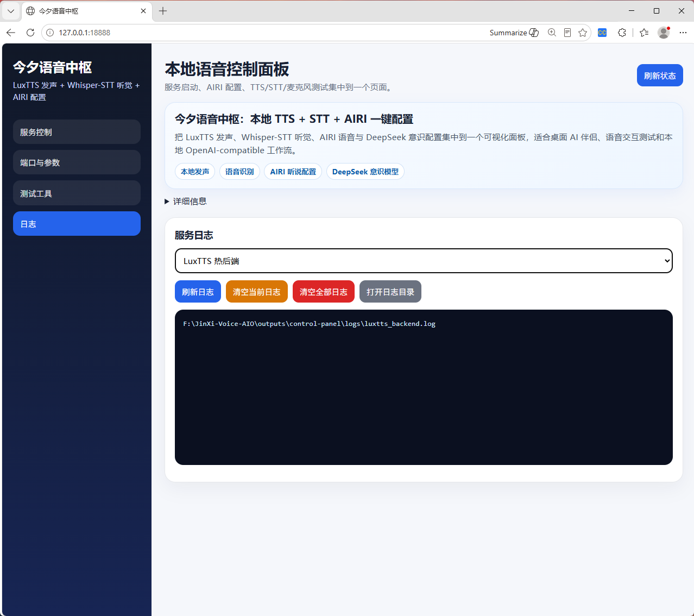Open the Favorites list icon
694x616 pixels.
(644, 33)
